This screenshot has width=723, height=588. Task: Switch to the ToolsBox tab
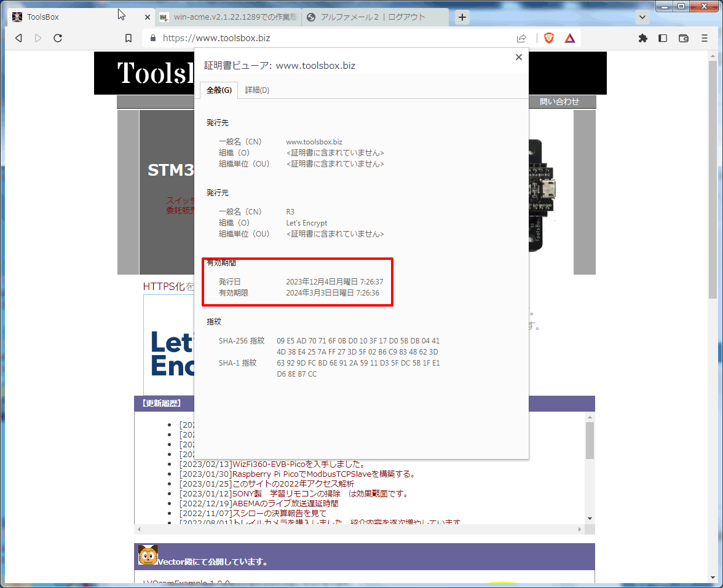click(82, 17)
